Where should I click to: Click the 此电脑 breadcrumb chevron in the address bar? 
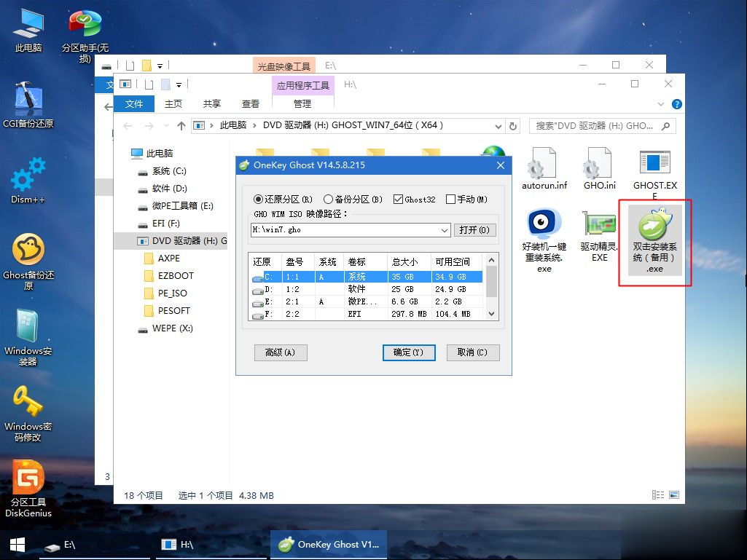(254, 126)
